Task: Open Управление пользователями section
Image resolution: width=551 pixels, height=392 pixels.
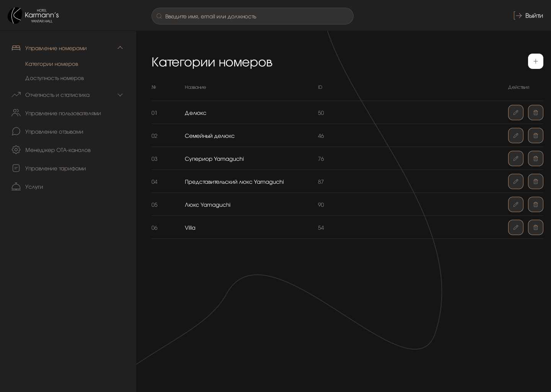Action: (x=63, y=113)
